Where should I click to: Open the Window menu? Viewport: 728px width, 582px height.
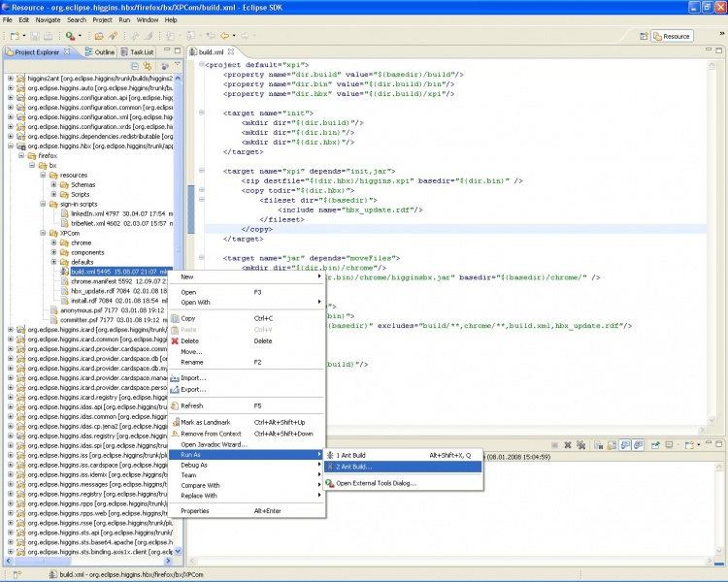tap(148, 20)
